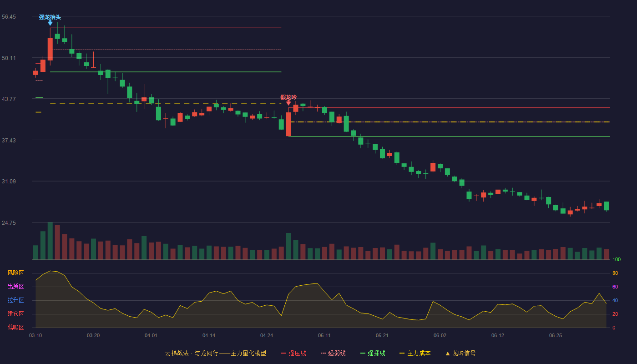The width and height of the screenshot is (637, 364).
Task: Click the 拉升区 zone label
Action: (15, 300)
